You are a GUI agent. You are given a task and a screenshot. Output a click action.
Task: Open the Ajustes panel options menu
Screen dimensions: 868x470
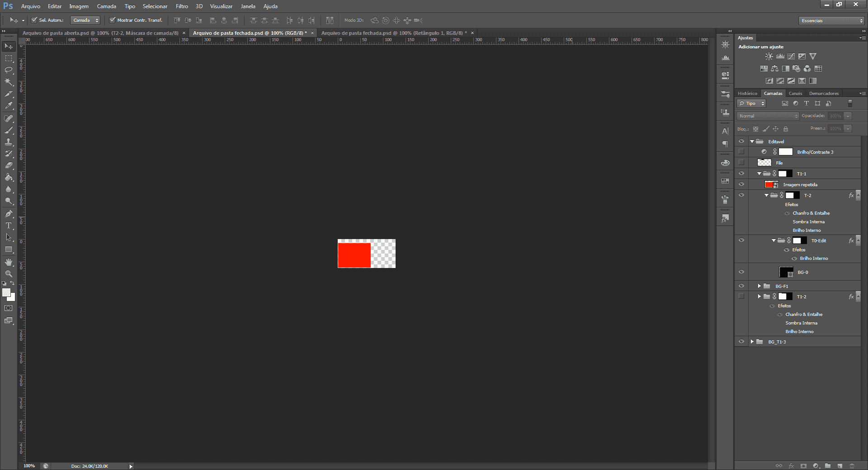click(x=863, y=38)
